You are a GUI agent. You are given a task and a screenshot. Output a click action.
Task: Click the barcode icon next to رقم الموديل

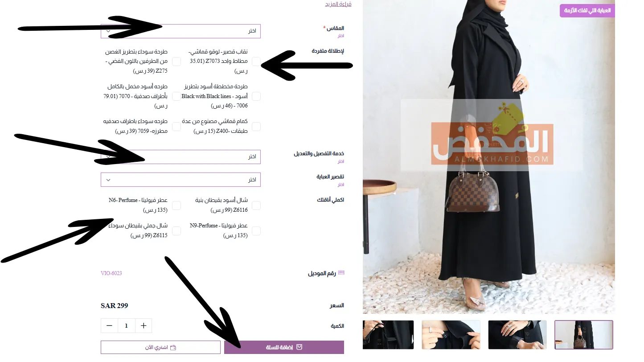[341, 273]
